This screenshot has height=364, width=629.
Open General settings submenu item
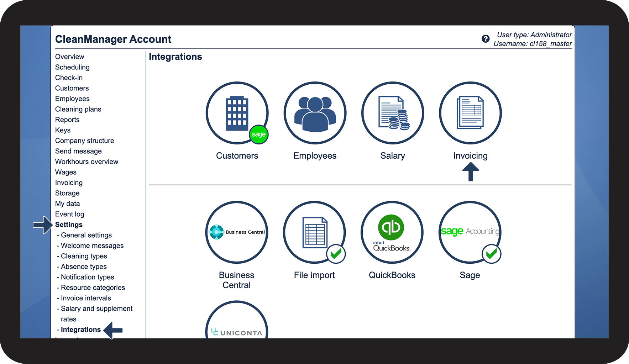[x=86, y=235]
